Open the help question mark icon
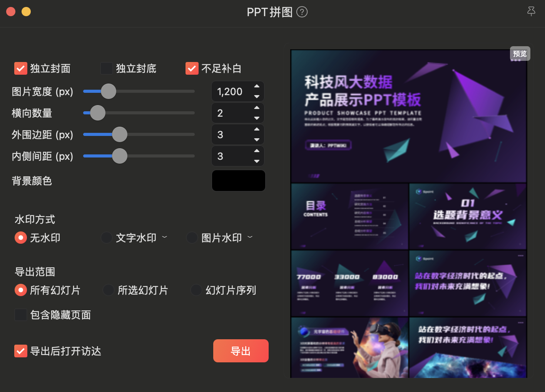The width and height of the screenshot is (545, 392). coord(302,12)
